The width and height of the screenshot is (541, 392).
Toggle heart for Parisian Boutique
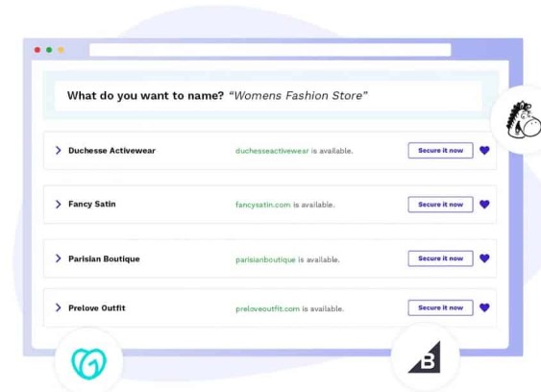(484, 258)
